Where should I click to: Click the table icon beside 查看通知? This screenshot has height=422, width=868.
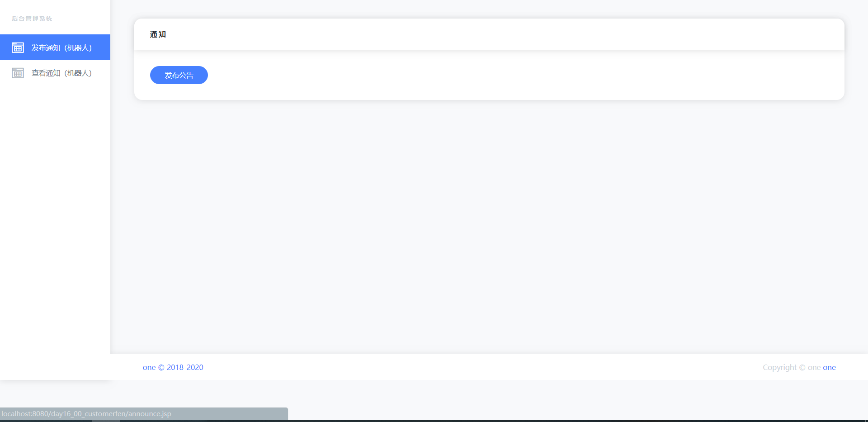(18, 73)
